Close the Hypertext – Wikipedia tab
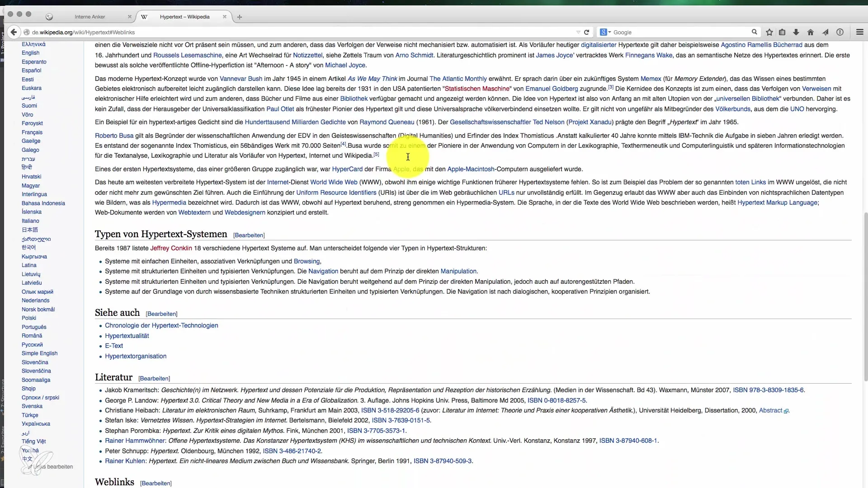The height and width of the screenshot is (488, 868). pyautogui.click(x=225, y=17)
